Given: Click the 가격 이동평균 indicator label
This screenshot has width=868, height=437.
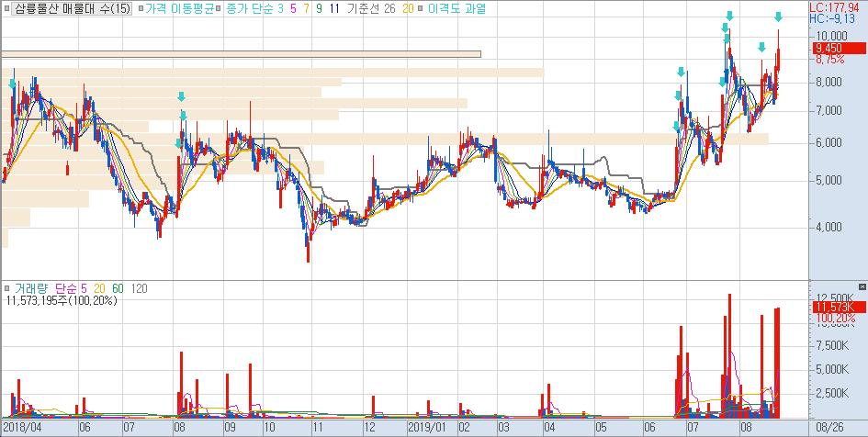Looking at the screenshot, I should (x=179, y=9).
